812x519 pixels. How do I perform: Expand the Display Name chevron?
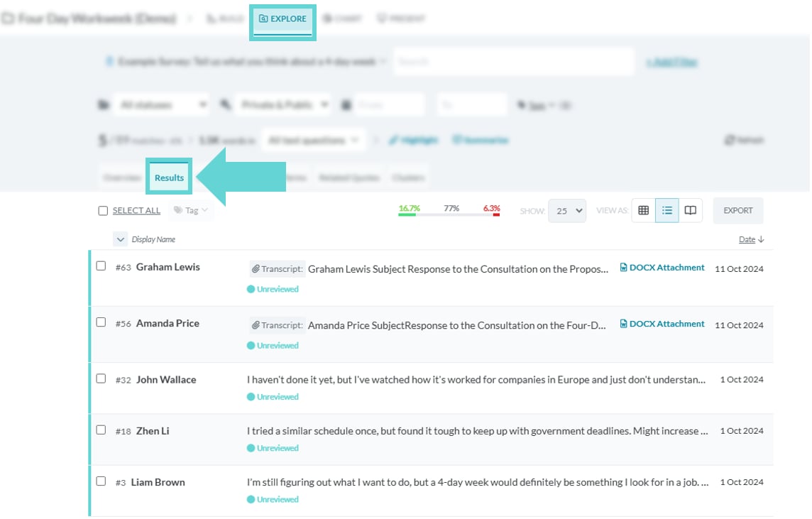pyautogui.click(x=120, y=239)
